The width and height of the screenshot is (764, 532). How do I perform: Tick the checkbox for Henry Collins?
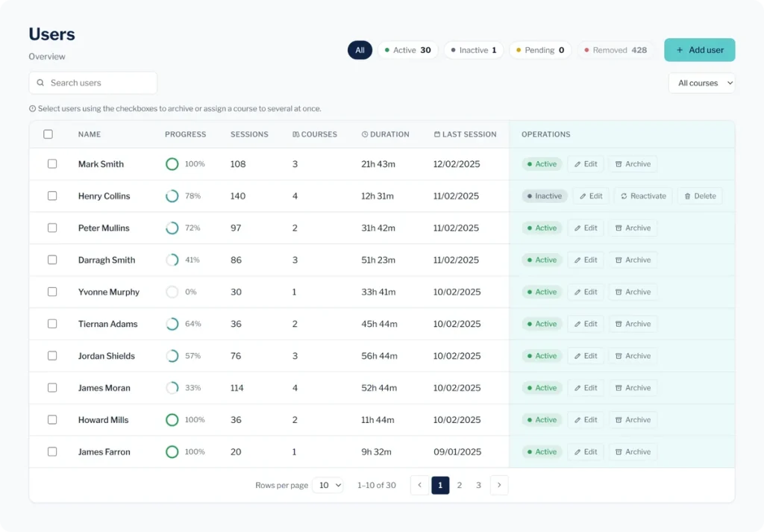click(x=52, y=195)
